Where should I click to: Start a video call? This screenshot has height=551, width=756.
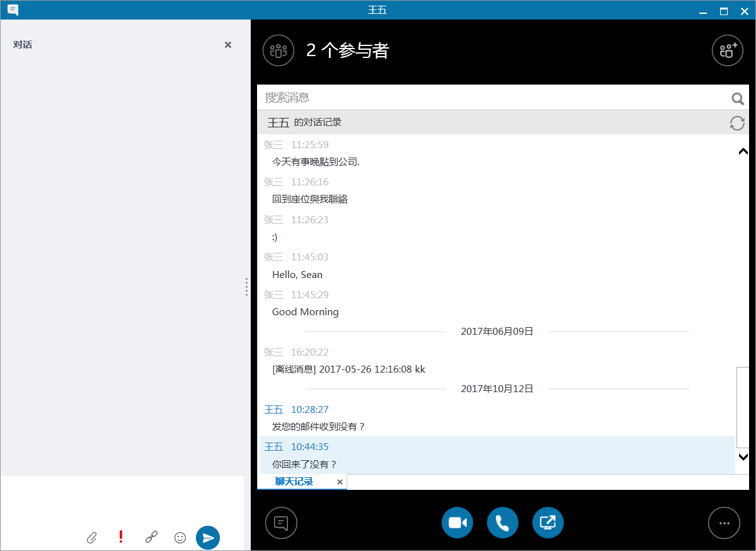[457, 523]
